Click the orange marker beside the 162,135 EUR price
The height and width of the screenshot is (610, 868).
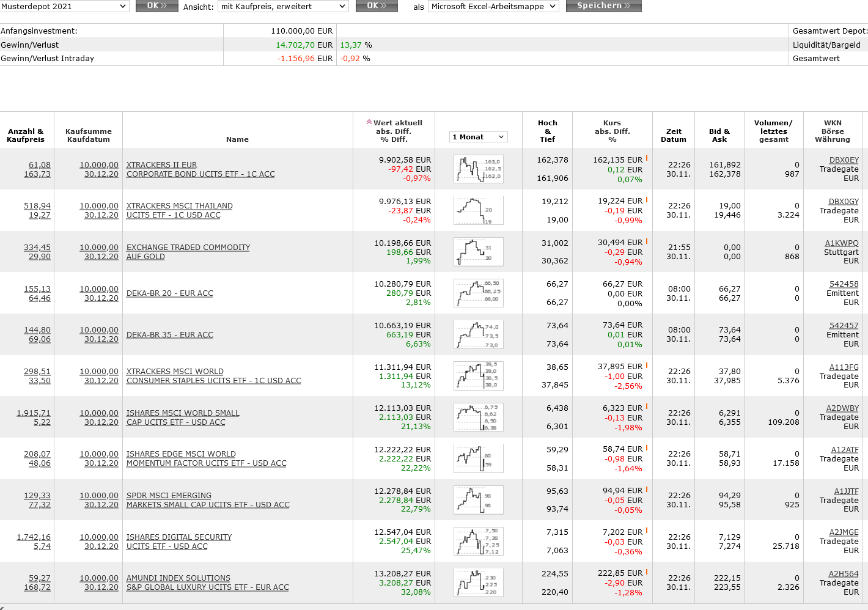(647, 158)
